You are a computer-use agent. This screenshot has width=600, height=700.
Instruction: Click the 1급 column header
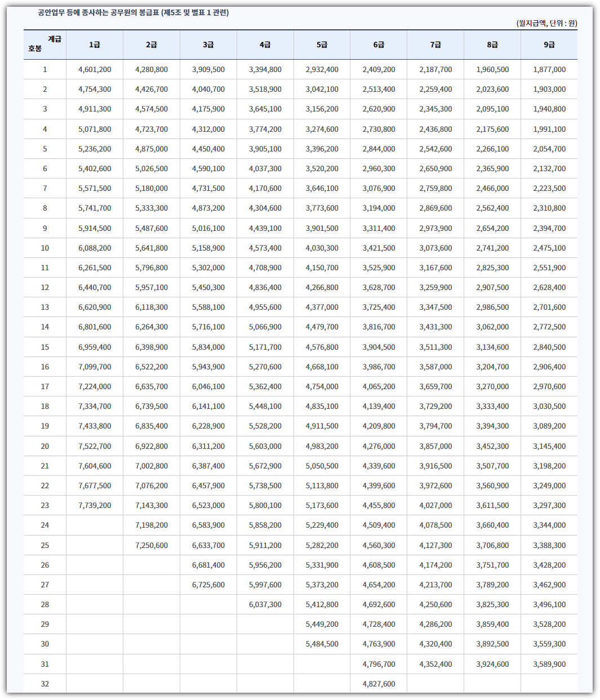pyautogui.click(x=95, y=45)
